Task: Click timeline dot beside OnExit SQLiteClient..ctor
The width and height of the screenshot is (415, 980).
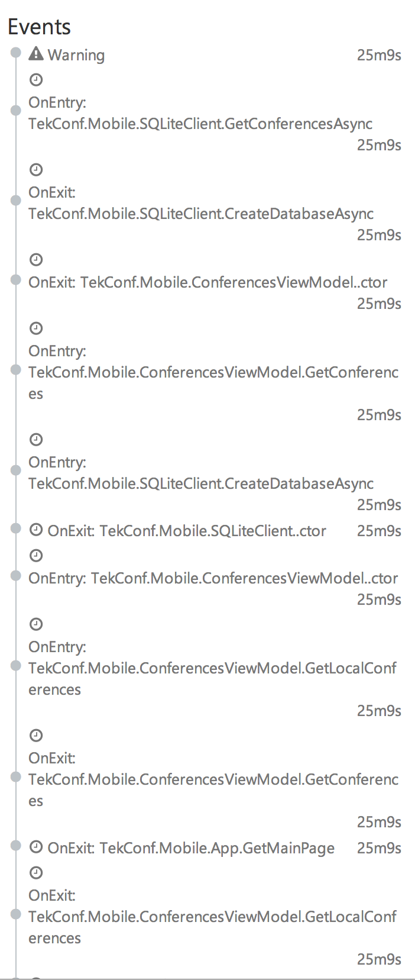Action: 16,529
